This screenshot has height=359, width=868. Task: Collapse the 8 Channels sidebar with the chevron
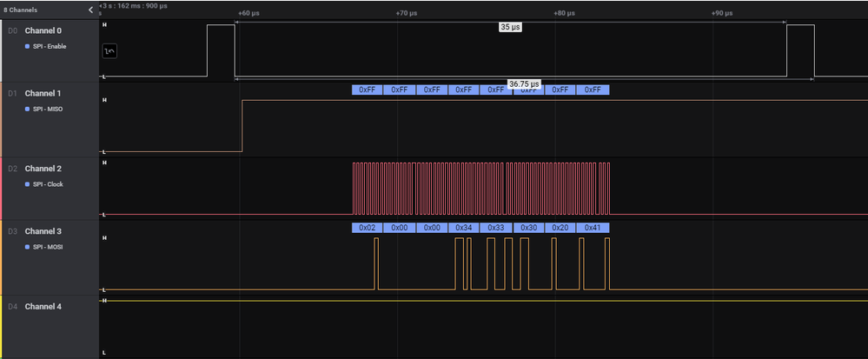(90, 10)
